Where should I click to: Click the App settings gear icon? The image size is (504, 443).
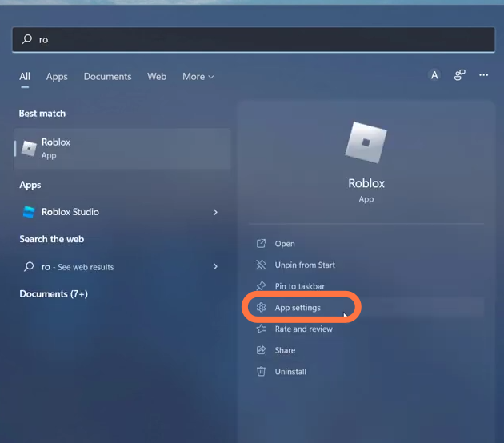261,307
